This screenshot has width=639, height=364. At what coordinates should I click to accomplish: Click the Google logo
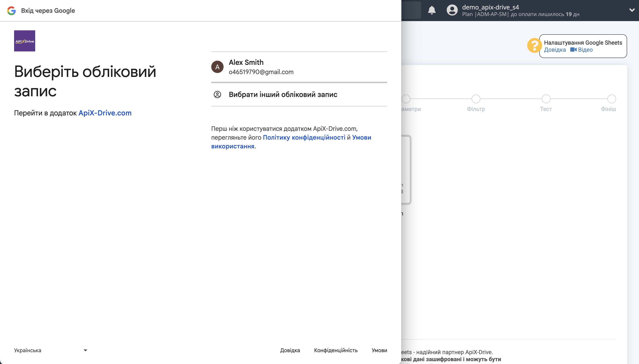point(11,10)
